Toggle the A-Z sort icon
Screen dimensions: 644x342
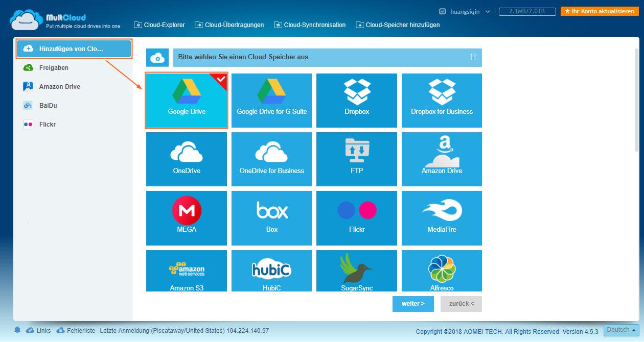pyautogui.click(x=473, y=57)
